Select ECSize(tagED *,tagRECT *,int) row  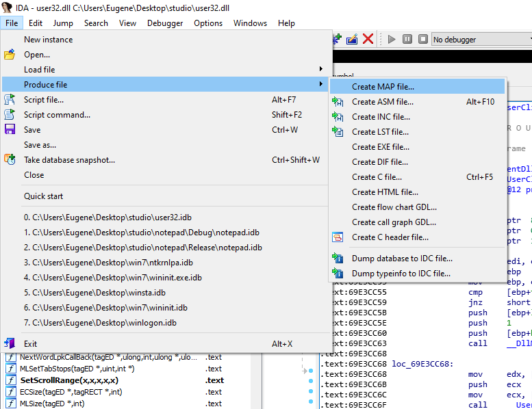click(x=127, y=392)
